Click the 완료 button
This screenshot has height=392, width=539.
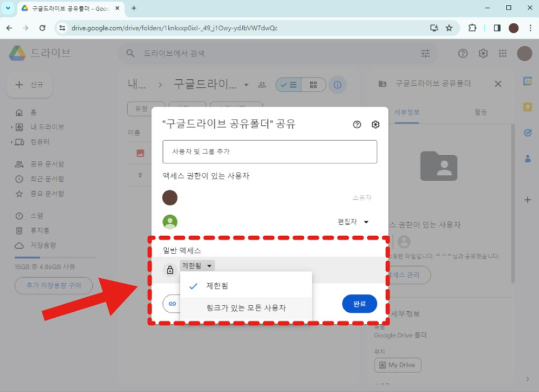tap(359, 304)
